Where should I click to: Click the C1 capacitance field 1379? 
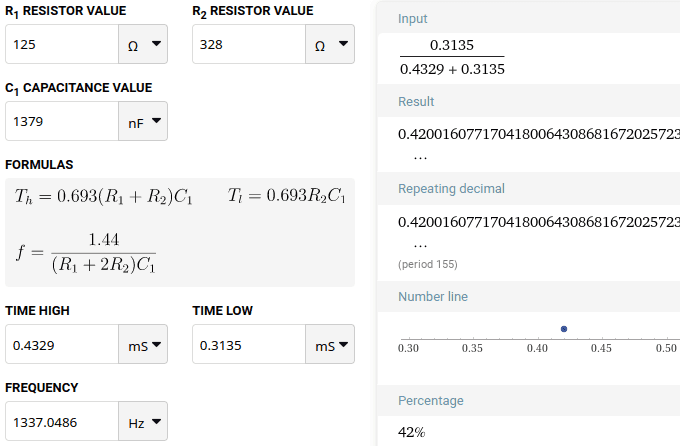coord(62,121)
